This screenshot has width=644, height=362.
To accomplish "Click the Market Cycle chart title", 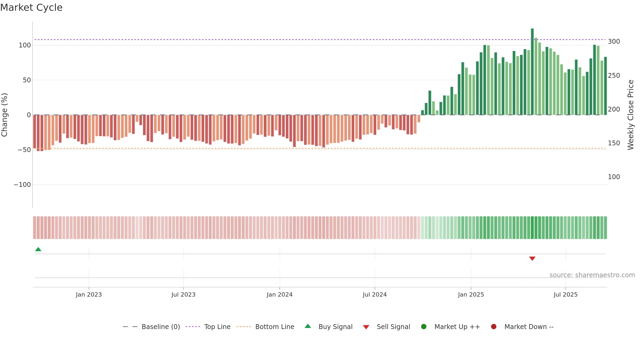I will [31, 8].
